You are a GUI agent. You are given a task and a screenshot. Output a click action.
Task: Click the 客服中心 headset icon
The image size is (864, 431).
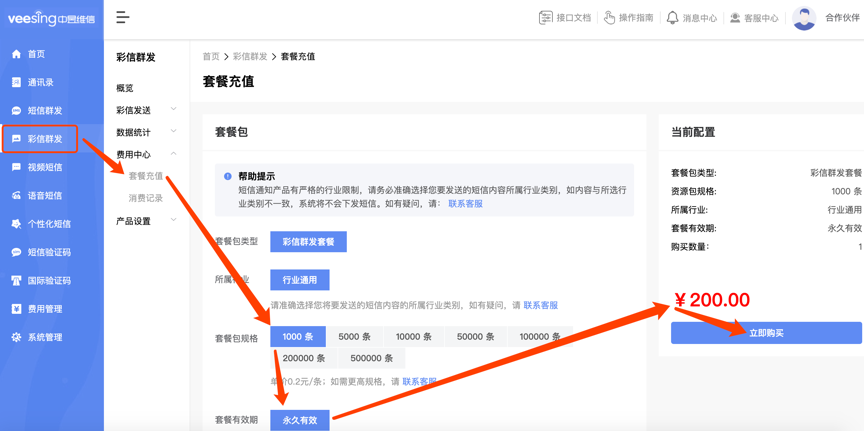[735, 18]
